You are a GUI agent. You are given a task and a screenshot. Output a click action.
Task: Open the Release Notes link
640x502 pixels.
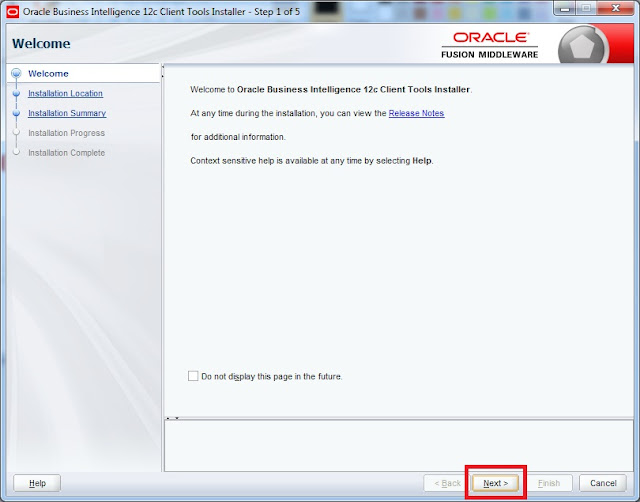pos(416,113)
